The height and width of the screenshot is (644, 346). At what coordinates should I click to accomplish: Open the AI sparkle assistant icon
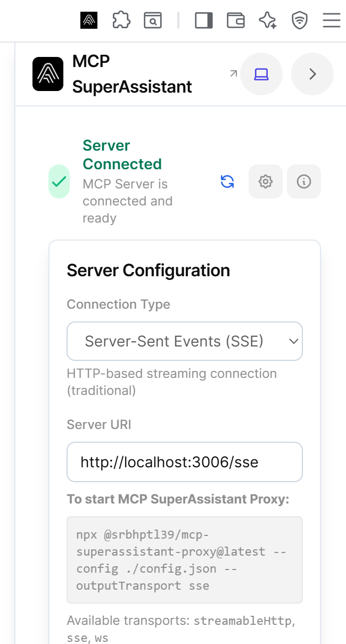click(x=267, y=21)
